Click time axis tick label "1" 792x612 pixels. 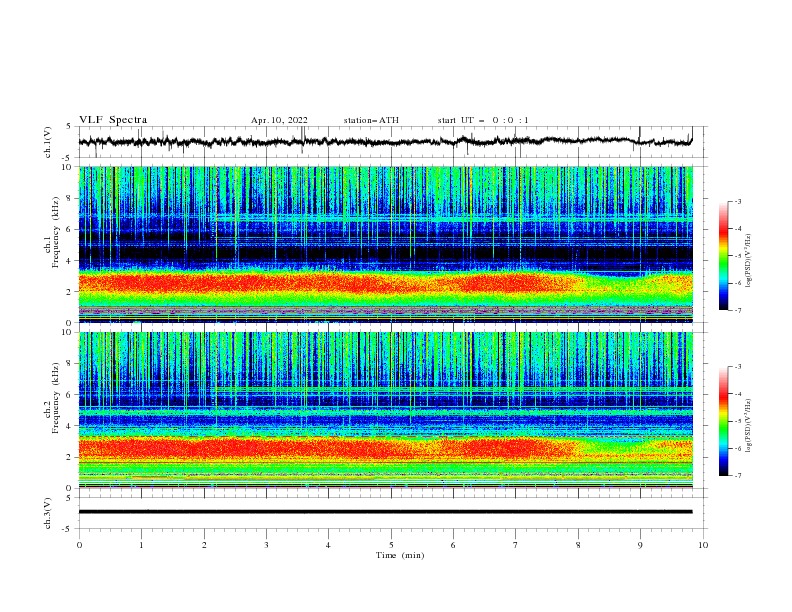tap(141, 545)
